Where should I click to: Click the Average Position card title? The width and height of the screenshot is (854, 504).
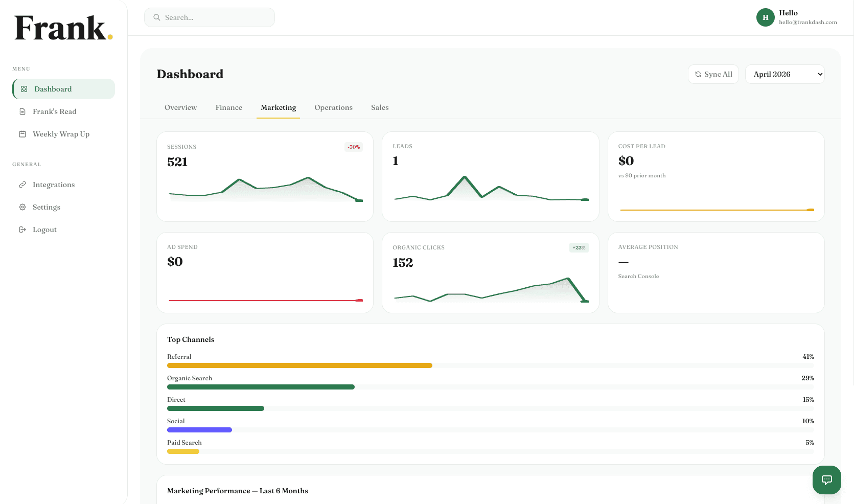coord(648,247)
